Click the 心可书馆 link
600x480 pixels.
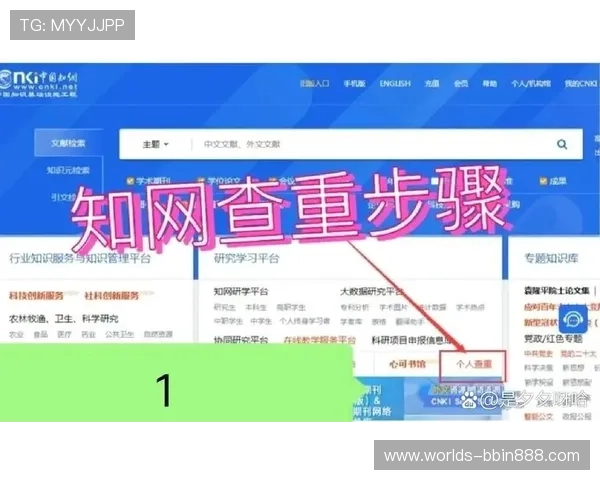point(407,364)
